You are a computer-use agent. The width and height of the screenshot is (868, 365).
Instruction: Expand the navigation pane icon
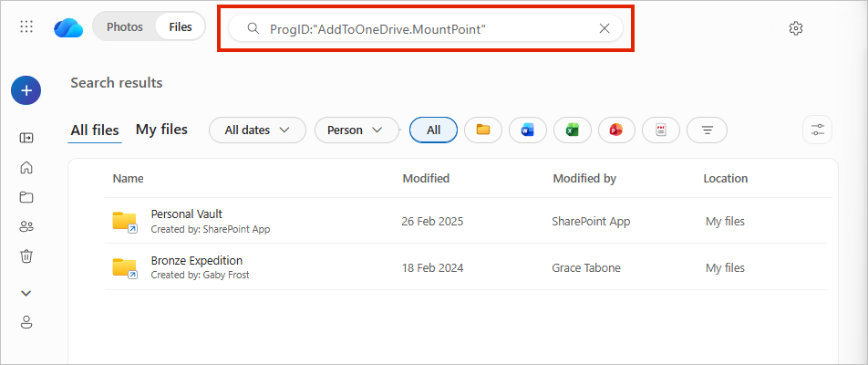[x=26, y=138]
